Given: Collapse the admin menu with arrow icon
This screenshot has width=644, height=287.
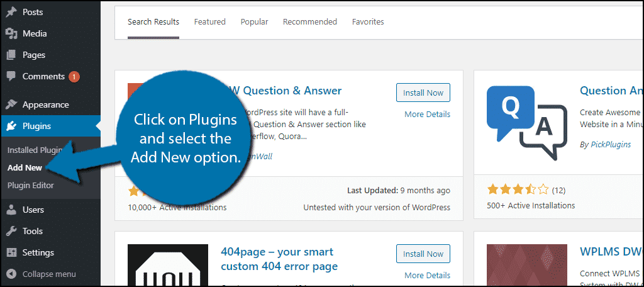Looking at the screenshot, I should [x=11, y=274].
